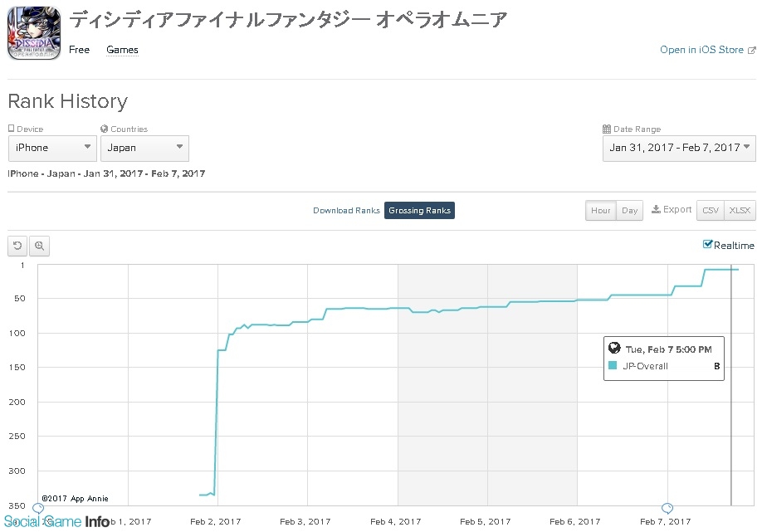Toggle the Realtime checkbox
The width and height of the screenshot is (762, 532).
point(707,244)
